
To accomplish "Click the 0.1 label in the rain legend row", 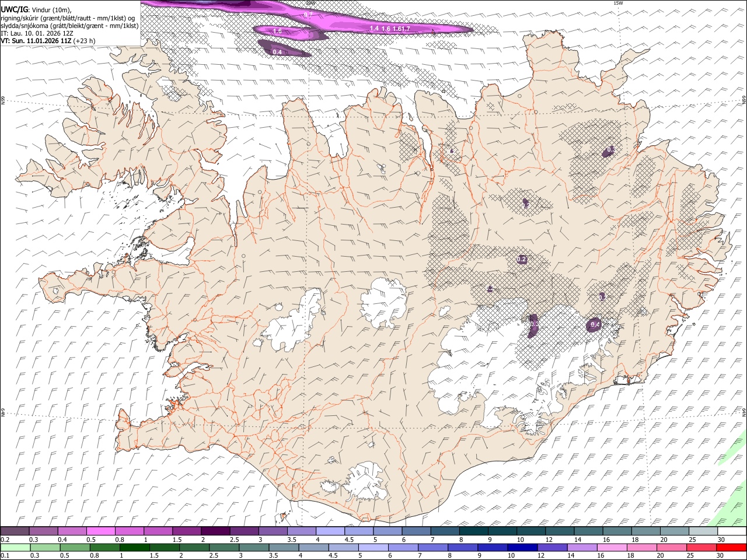I will click(5, 555).
